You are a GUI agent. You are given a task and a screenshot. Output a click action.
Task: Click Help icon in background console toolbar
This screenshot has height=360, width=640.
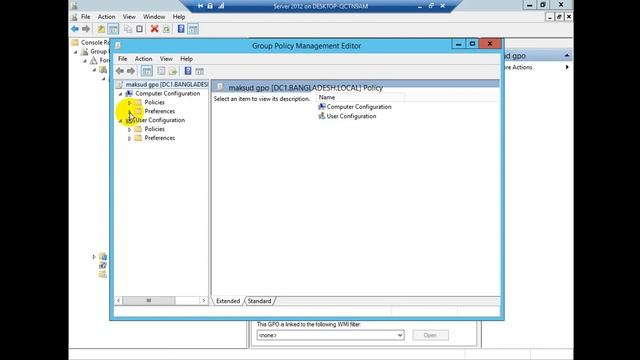[181, 29]
